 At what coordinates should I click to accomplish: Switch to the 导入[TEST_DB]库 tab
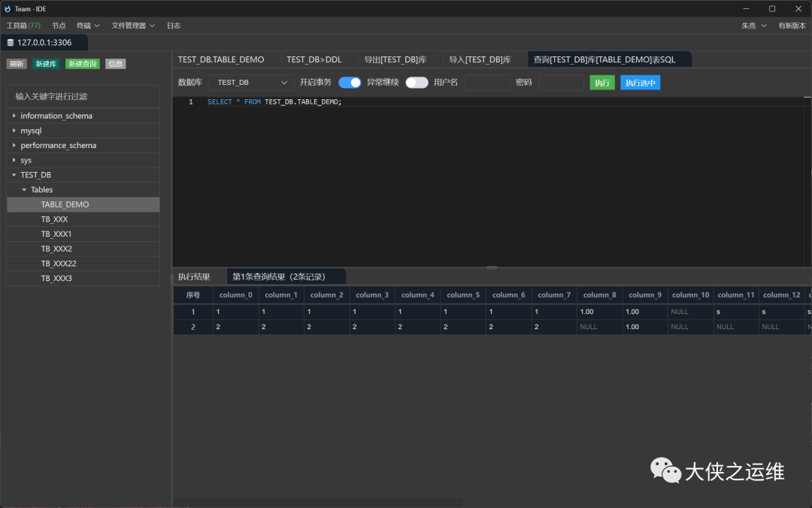click(480, 59)
